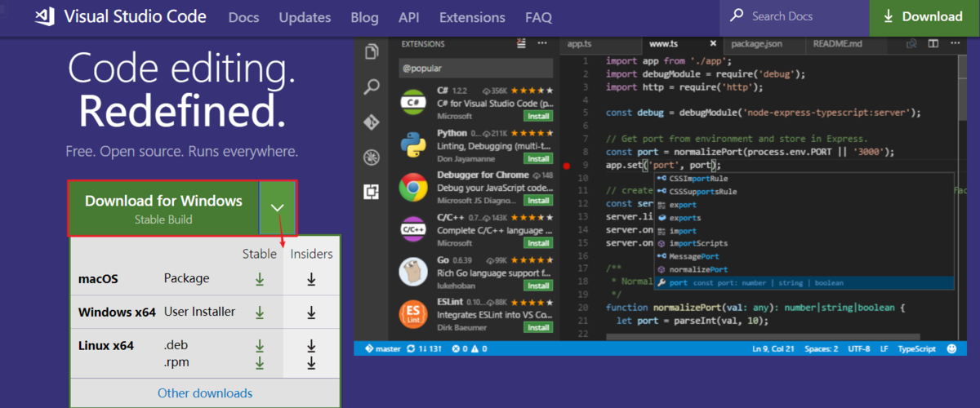This screenshot has width=980, height=408.
Task: Open Docs in the navigation bar
Action: click(x=244, y=17)
